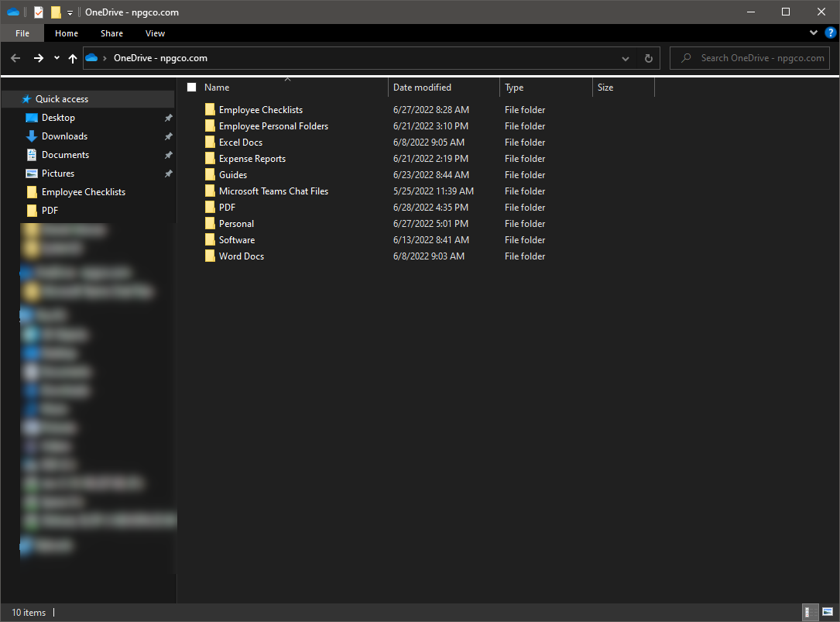Click the OneDrive cloud icon in address bar
The width and height of the screenshot is (840, 622).
click(x=91, y=57)
